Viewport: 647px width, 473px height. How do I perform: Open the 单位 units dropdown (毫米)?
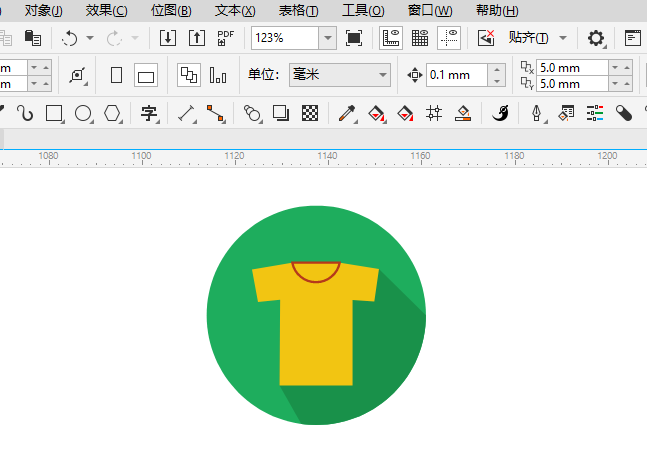point(340,75)
